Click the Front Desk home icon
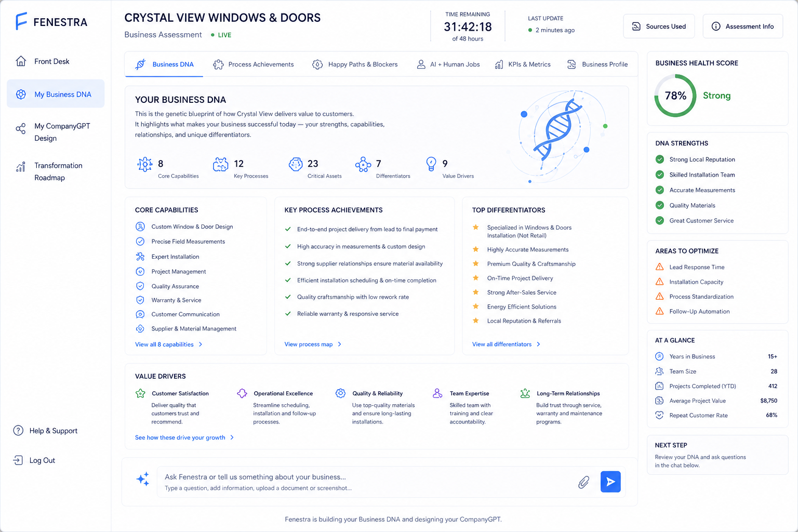Screen dimensions: 798x532 tap(21, 61)
